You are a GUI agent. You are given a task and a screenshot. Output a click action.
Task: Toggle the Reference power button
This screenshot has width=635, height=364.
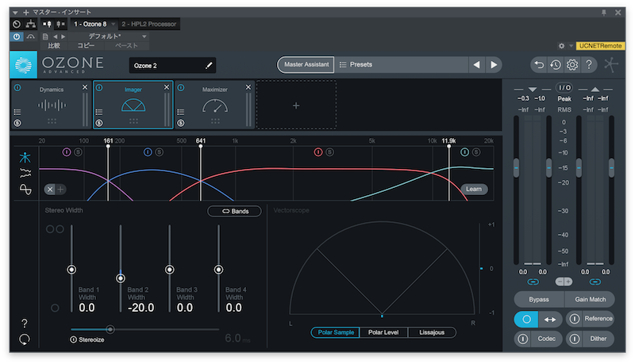[574, 319]
